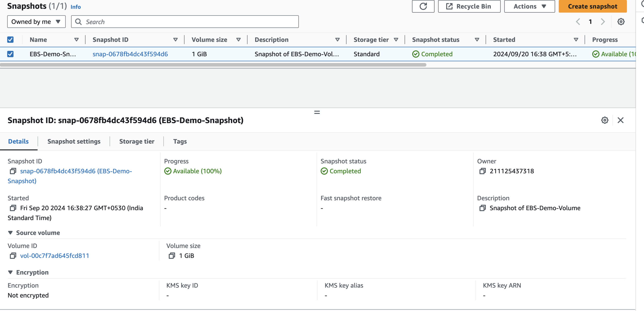
Task: Copy the snapshot Description text
Action: coord(482,208)
